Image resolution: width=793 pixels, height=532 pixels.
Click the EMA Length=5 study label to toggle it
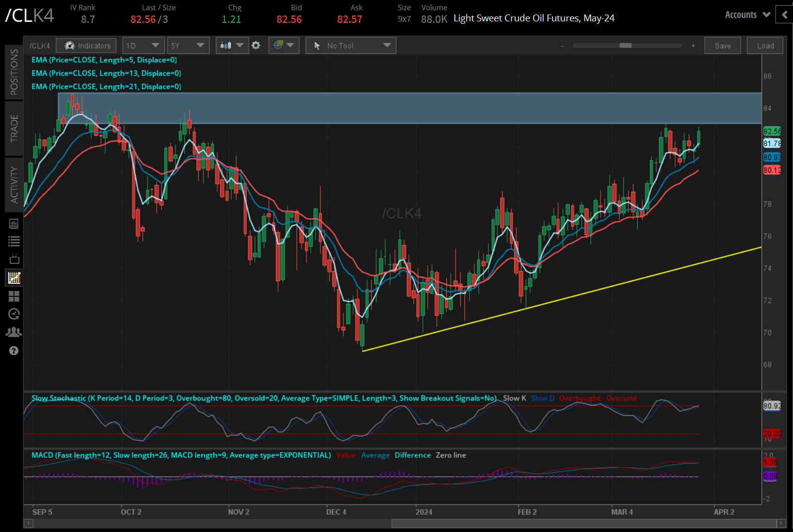coord(104,60)
